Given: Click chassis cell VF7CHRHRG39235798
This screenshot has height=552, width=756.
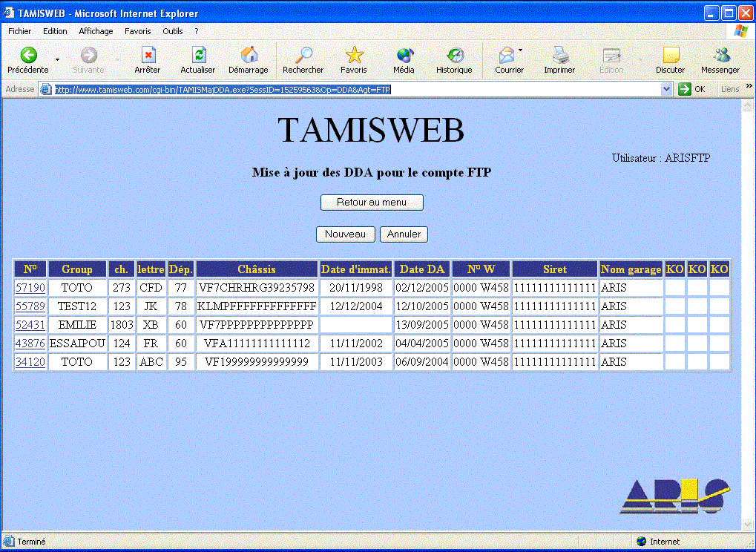Looking at the screenshot, I should click(x=257, y=288).
